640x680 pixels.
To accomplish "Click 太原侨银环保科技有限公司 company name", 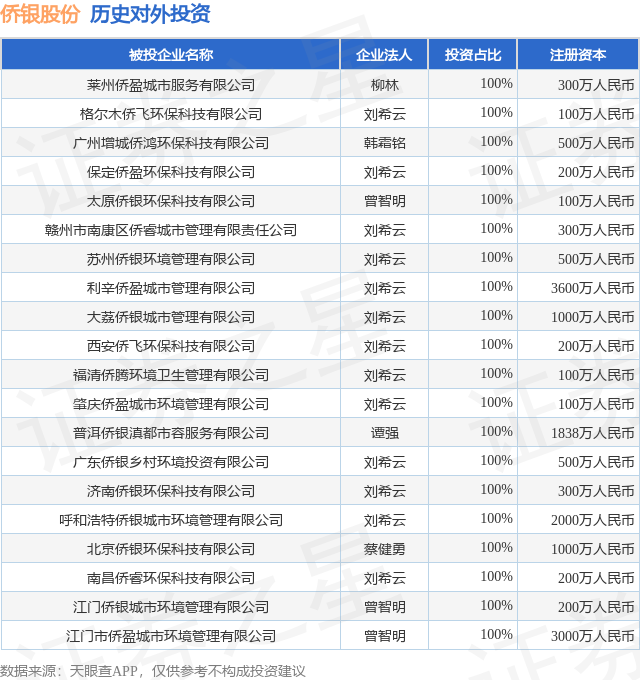I will click(171, 201).
